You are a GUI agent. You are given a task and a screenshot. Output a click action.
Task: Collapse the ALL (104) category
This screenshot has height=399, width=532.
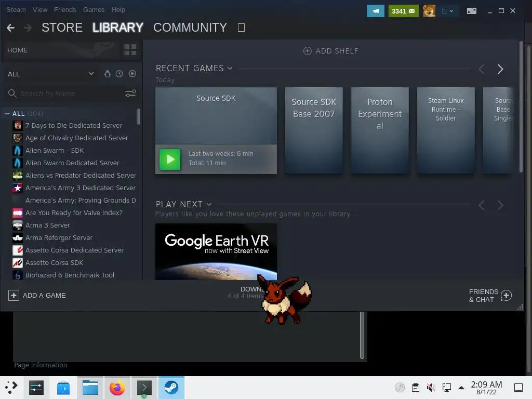7,114
